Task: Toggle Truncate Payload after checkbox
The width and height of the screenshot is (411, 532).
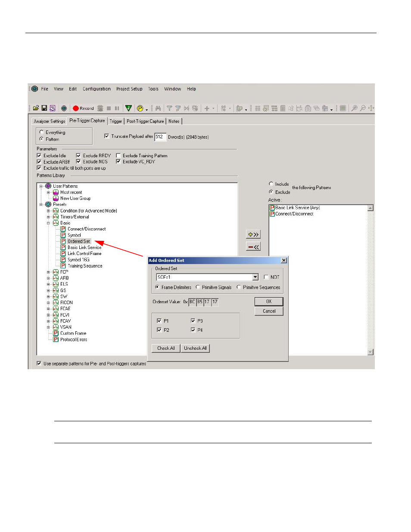Action: pos(107,136)
